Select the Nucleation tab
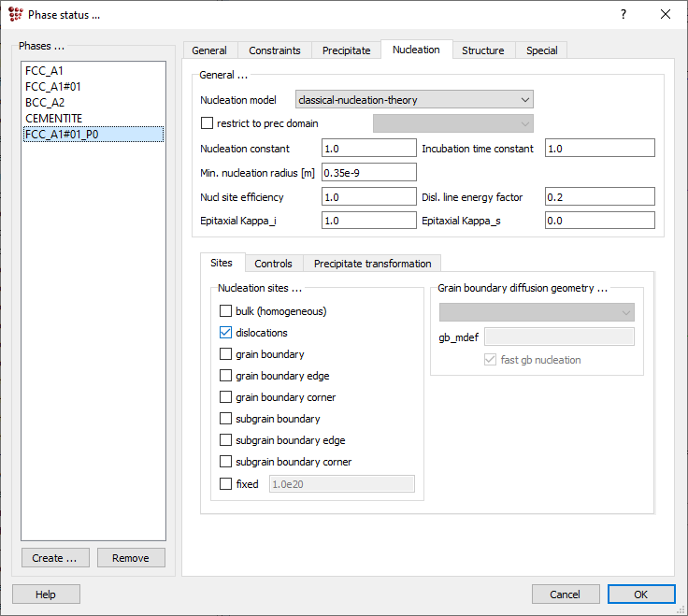The image size is (688, 616). tap(416, 50)
